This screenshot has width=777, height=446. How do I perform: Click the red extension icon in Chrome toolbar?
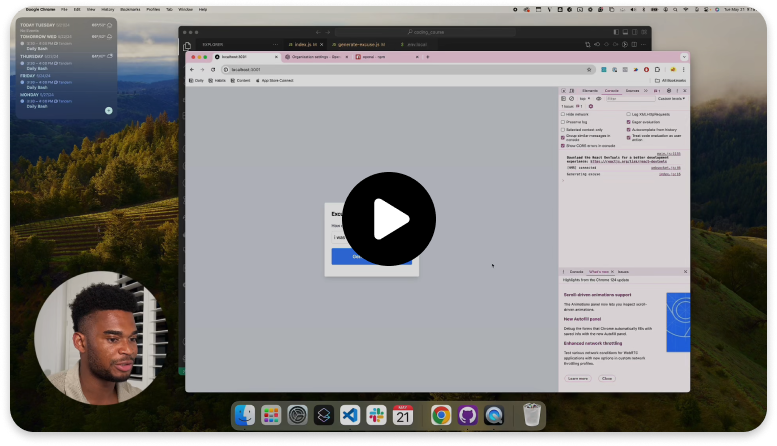point(646,69)
